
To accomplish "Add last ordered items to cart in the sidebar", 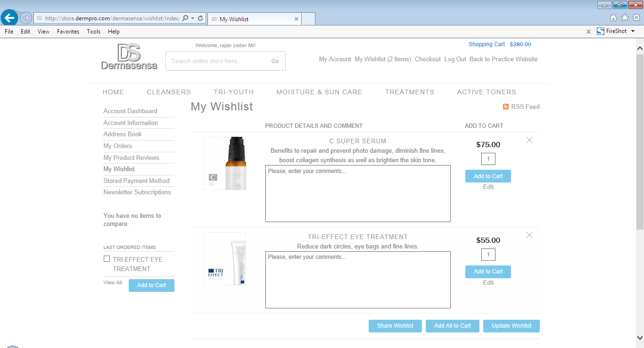I will click(151, 285).
